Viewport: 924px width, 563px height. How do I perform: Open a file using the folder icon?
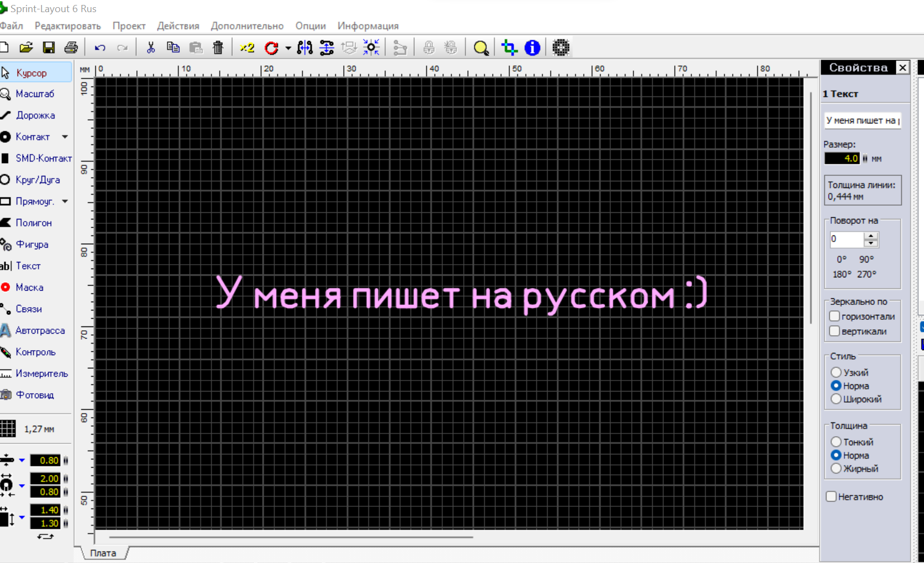[x=26, y=47]
